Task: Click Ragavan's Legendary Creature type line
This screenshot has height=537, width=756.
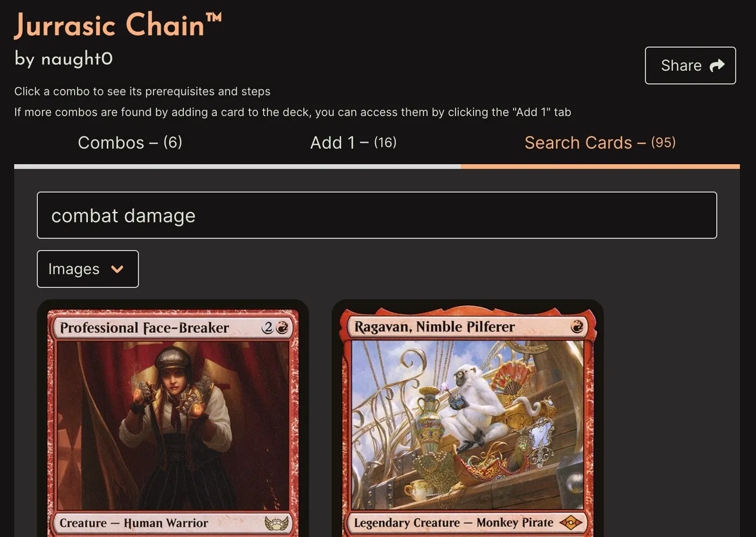Action: point(454,522)
